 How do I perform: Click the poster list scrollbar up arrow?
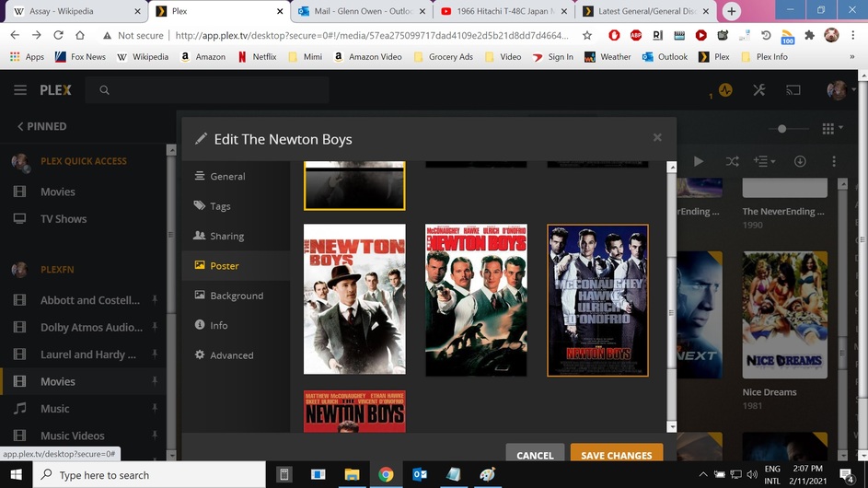pos(672,168)
